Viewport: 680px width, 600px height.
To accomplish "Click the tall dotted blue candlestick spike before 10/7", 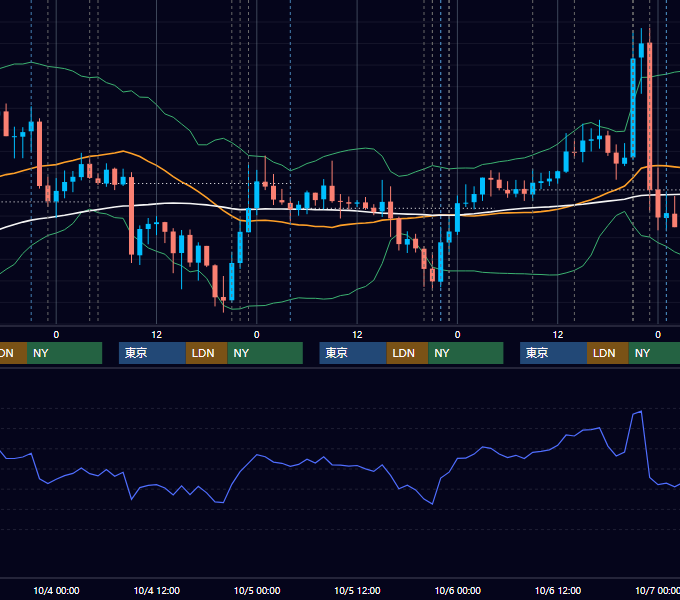I will coord(633,108).
